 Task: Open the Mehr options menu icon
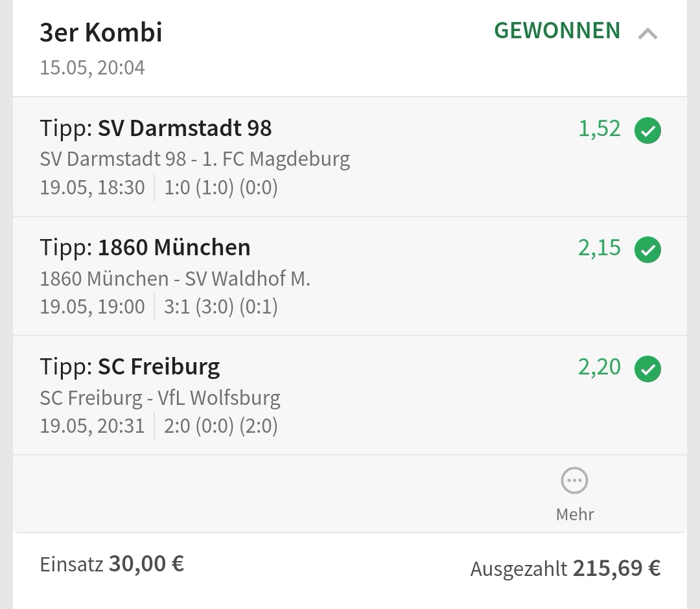pyautogui.click(x=574, y=481)
